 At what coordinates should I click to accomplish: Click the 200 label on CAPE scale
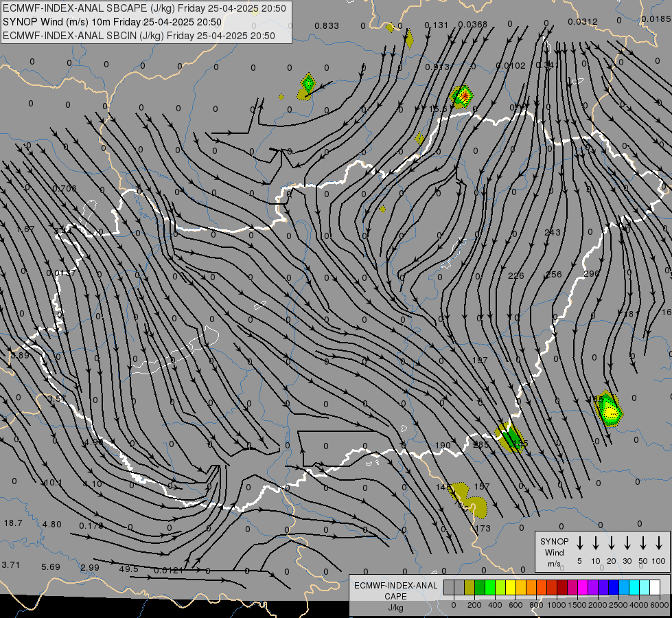[474, 605]
